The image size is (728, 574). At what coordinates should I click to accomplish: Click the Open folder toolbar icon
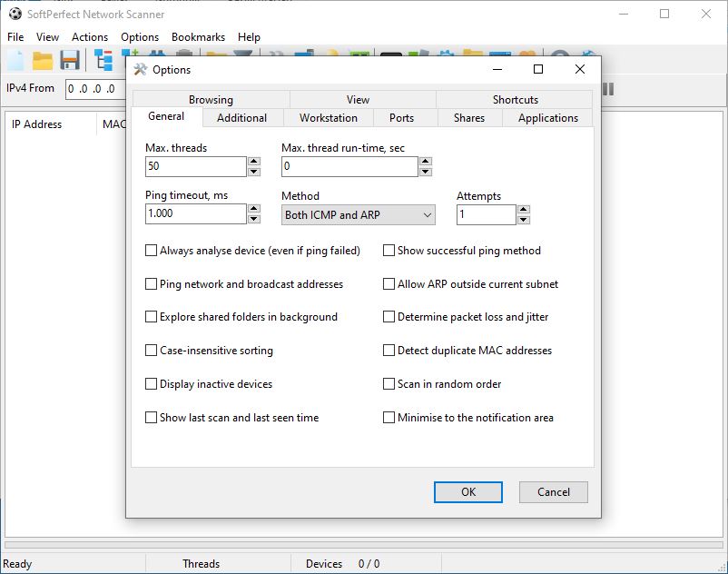pyautogui.click(x=43, y=60)
